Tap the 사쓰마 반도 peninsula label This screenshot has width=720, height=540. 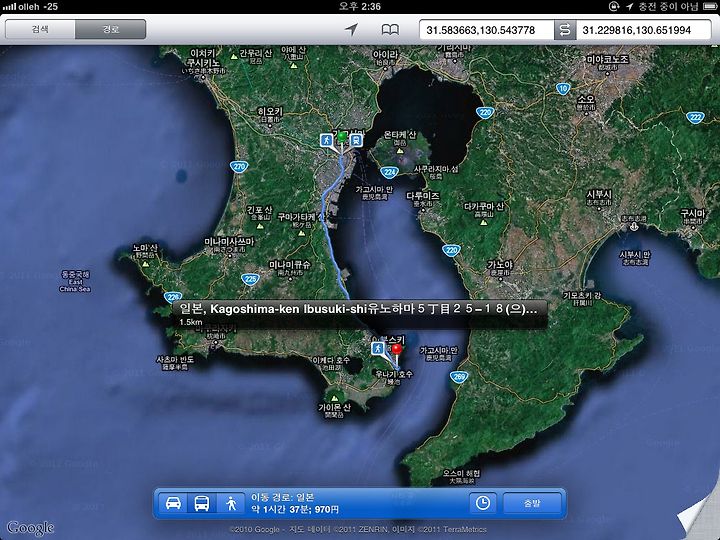(x=175, y=363)
